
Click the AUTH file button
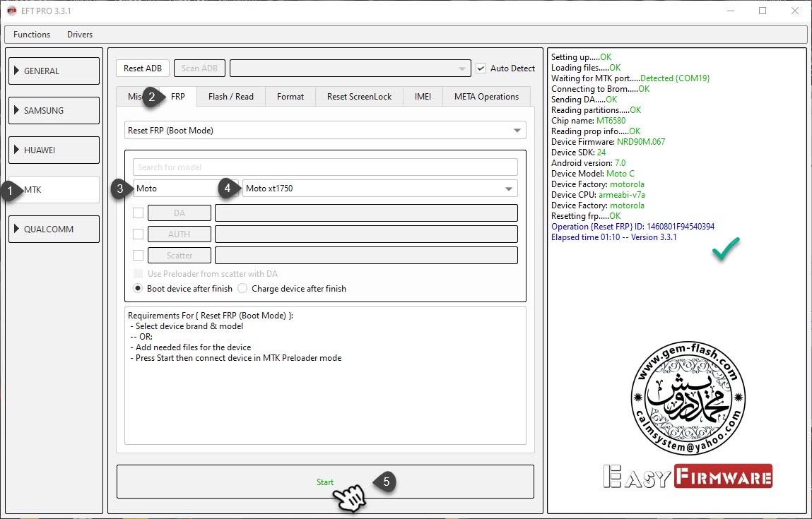180,234
